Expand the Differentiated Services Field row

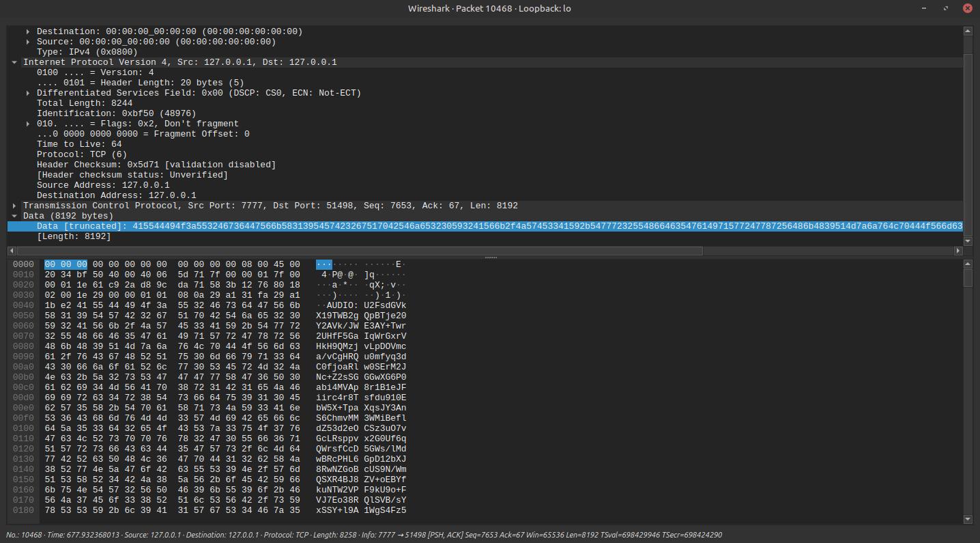pyautogui.click(x=28, y=93)
